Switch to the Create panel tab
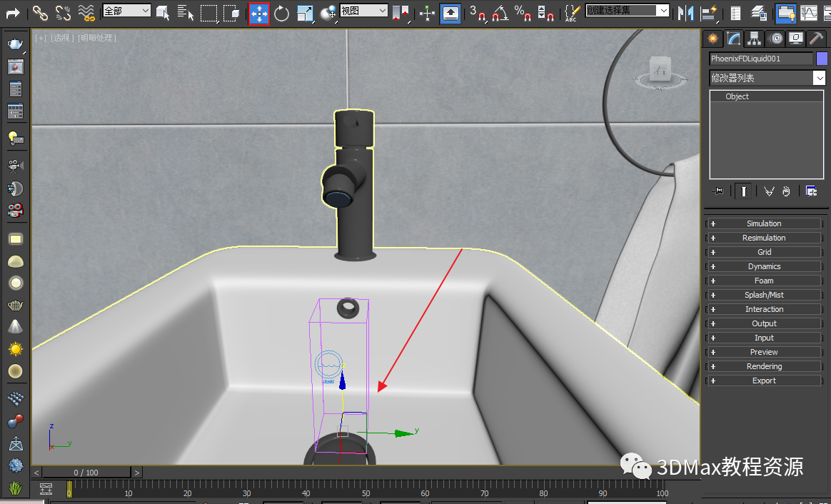Viewport: 831px width, 504px height. pos(712,39)
